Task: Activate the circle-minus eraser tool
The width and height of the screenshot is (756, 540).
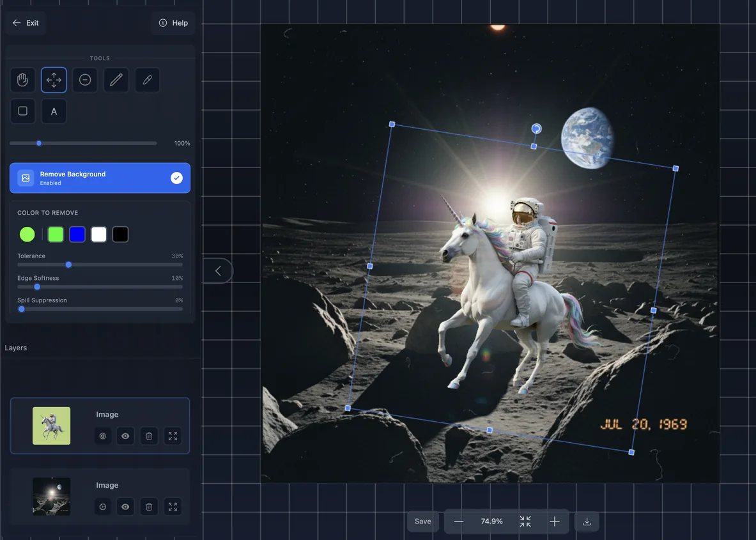Action: click(x=85, y=79)
